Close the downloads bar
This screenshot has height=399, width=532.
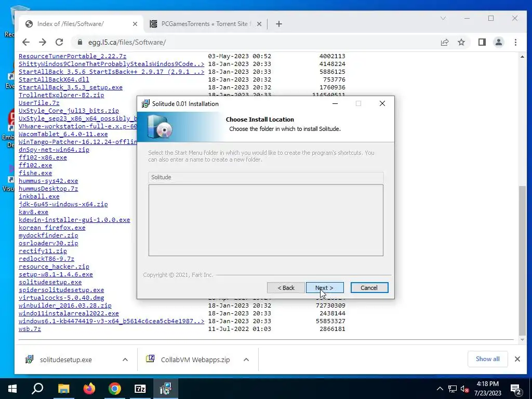(517, 359)
